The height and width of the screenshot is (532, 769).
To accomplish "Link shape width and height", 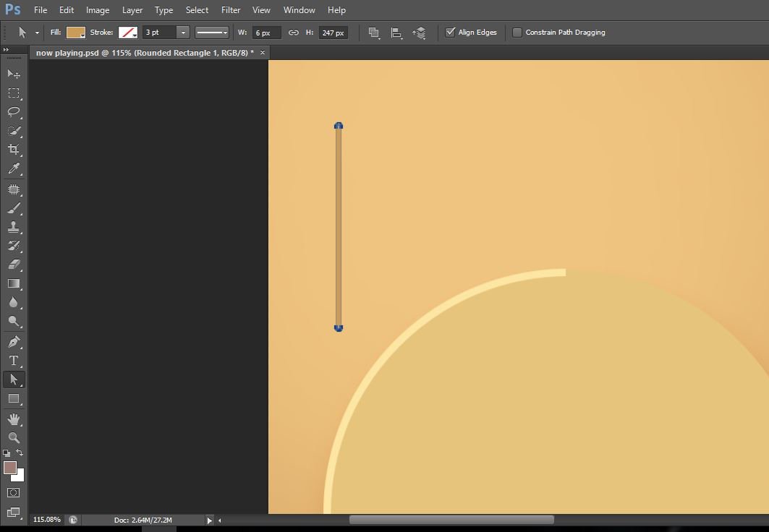I will pos(293,33).
